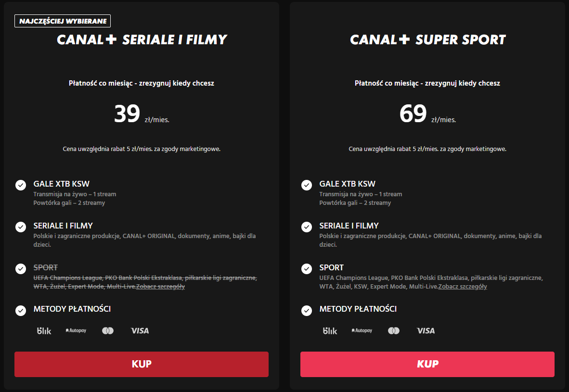Click METODY PŁATNOŚCI checkmark in Super Sport plan

pos(307,310)
